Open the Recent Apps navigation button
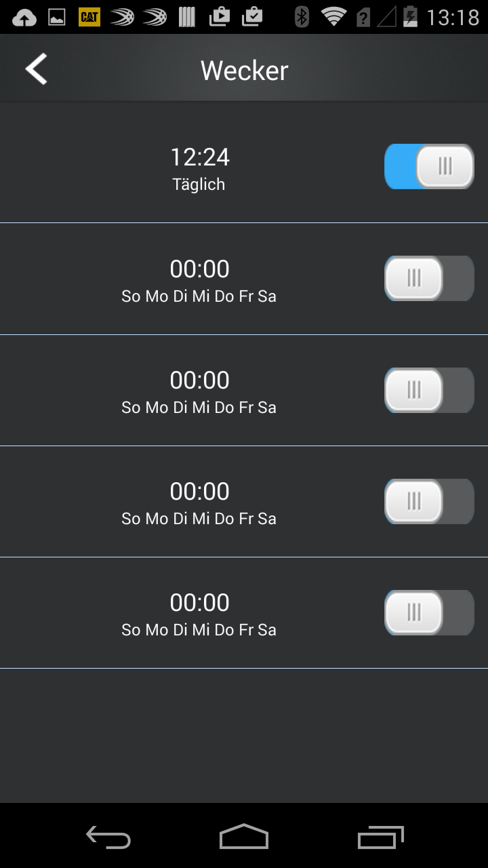 tap(380, 837)
